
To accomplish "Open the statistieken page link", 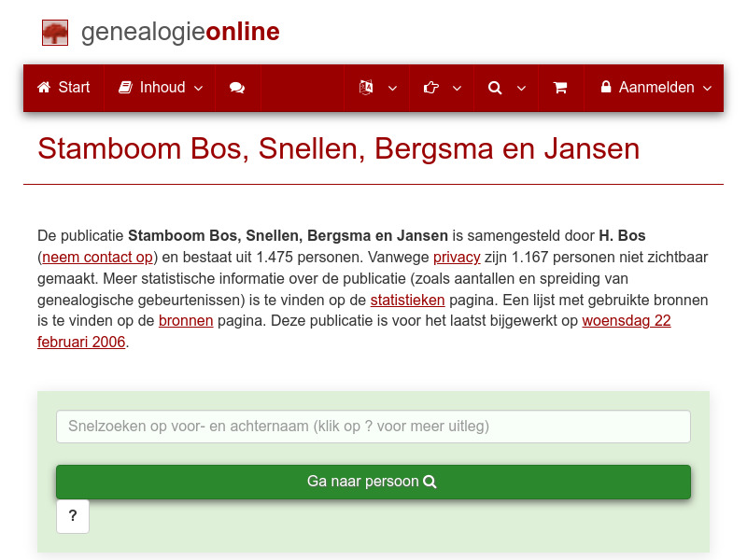I will click(x=407, y=300).
